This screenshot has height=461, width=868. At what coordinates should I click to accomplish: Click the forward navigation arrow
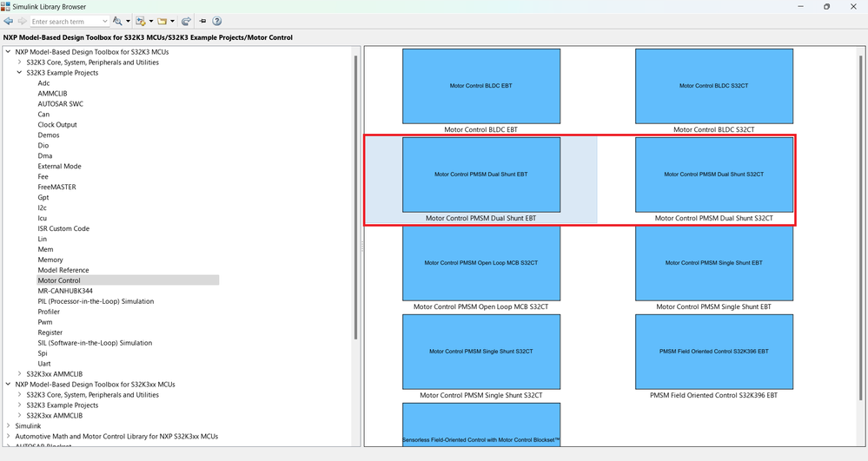pyautogui.click(x=22, y=21)
